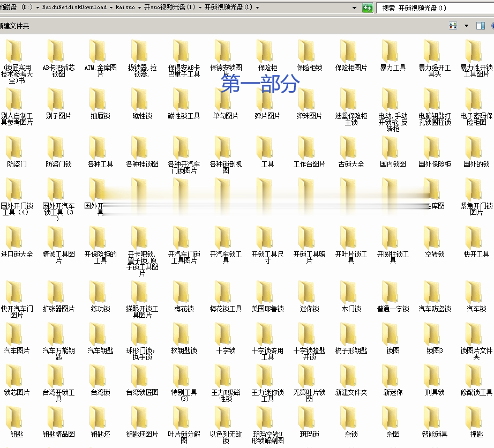Click the 开锁工具尺寸 folder label
Viewport: 494px width, 448px height.
[x=268, y=257]
